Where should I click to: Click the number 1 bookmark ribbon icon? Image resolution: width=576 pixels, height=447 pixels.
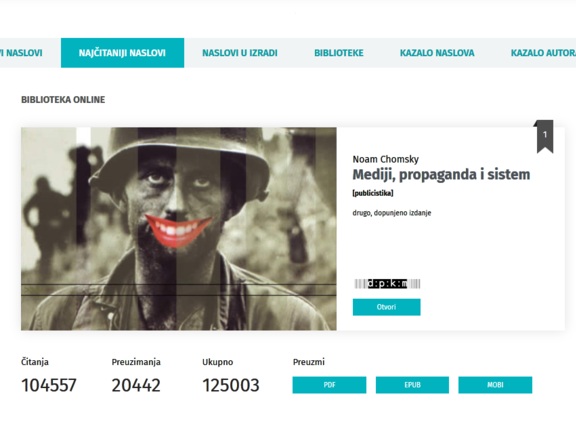pyautogui.click(x=545, y=136)
